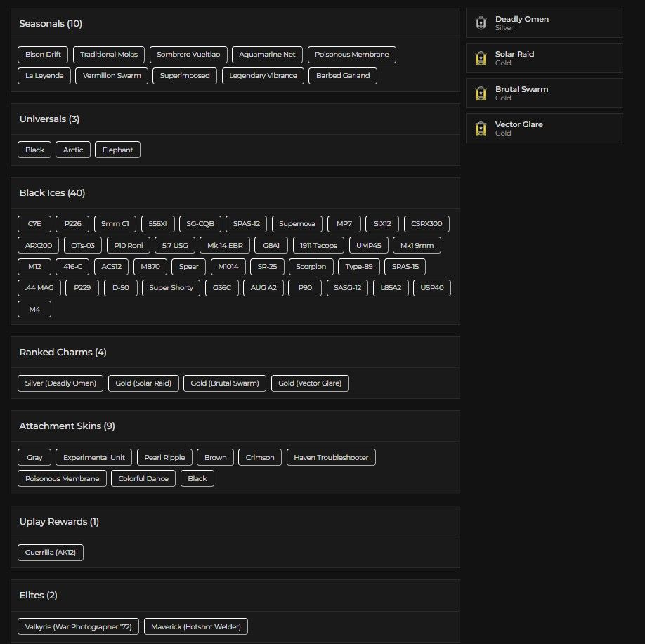
Task: Click the Mk 14 EBR tag
Action: tap(225, 246)
